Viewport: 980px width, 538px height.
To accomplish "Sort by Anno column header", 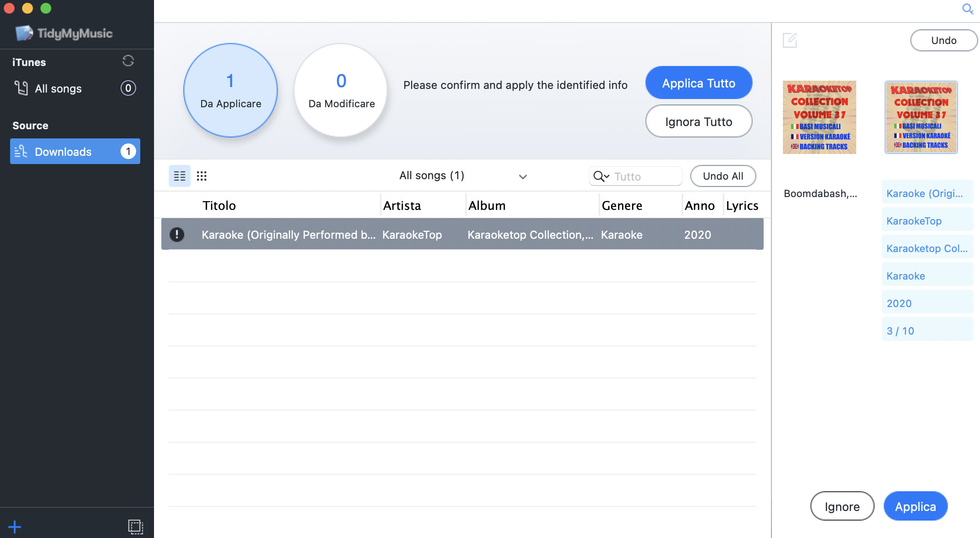I will tap(699, 206).
